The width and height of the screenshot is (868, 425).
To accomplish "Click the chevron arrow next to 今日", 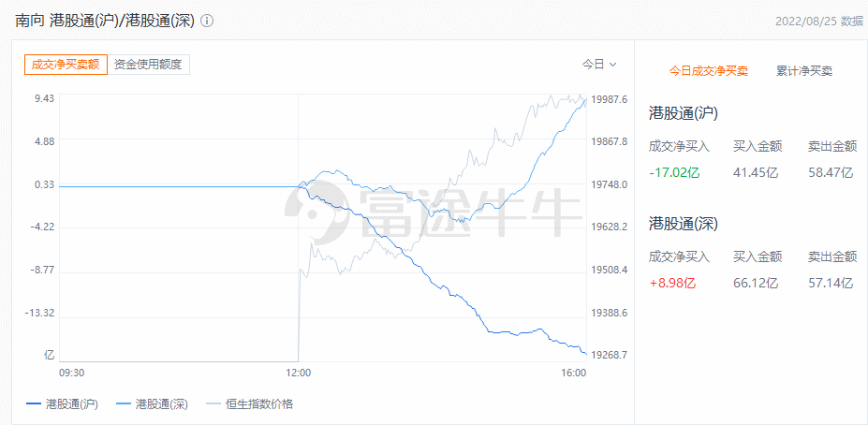I will (612, 65).
